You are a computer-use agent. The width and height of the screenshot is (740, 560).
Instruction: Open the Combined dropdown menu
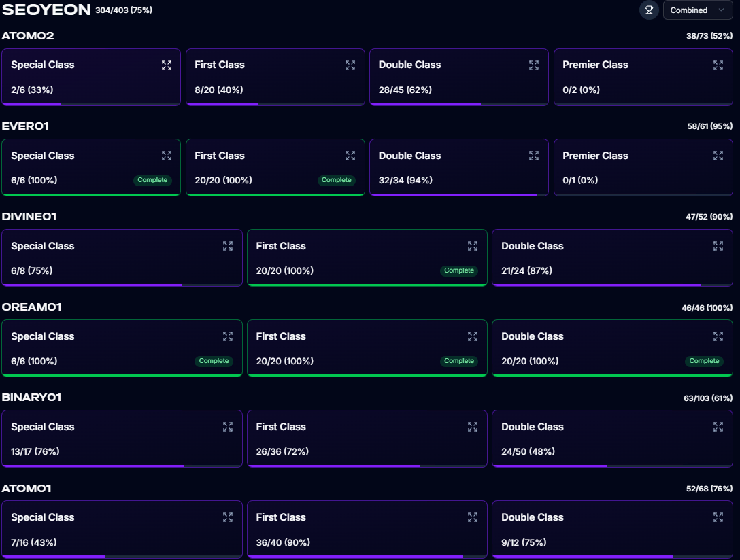697,10
